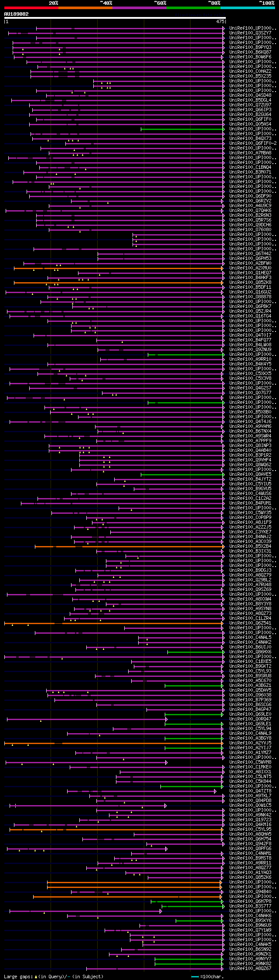Select hit label UniRef100_Q05AS4
Viewport: 279px width, 980px height.
(250, 124)
